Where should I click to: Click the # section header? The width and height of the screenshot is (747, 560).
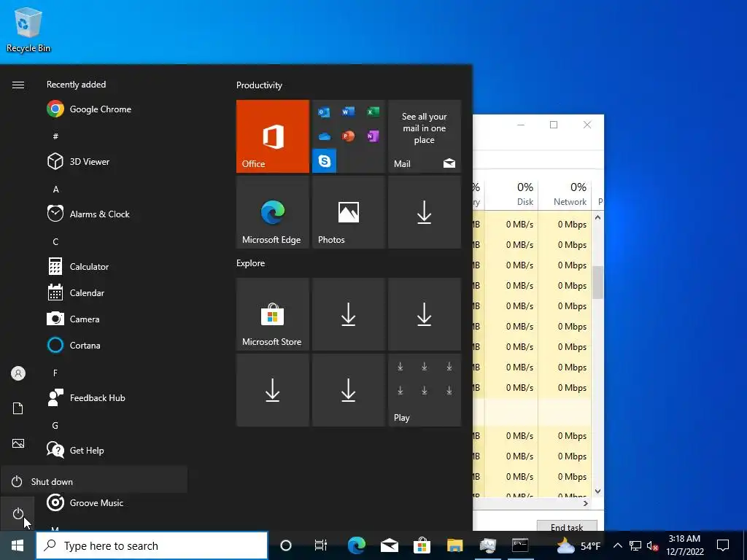pyautogui.click(x=55, y=136)
